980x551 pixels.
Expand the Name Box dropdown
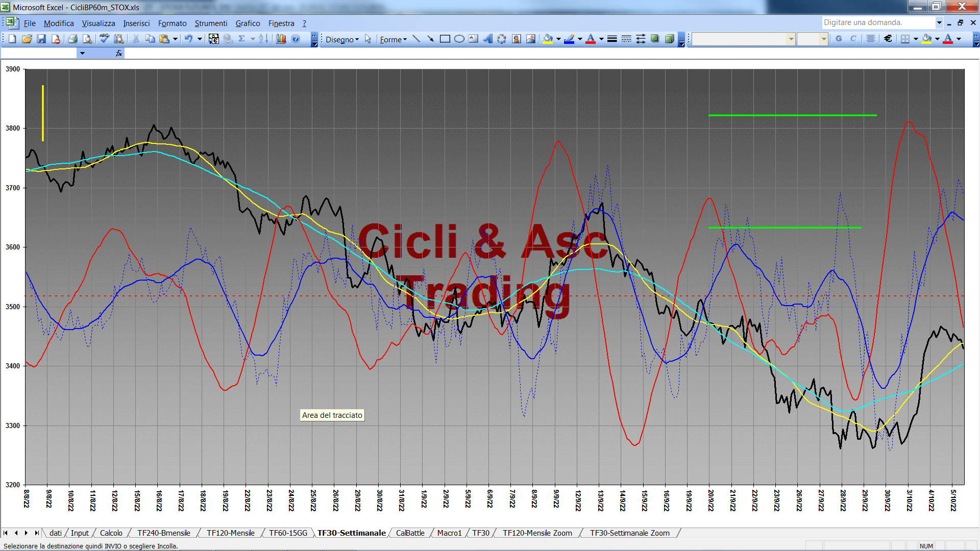[x=82, y=53]
